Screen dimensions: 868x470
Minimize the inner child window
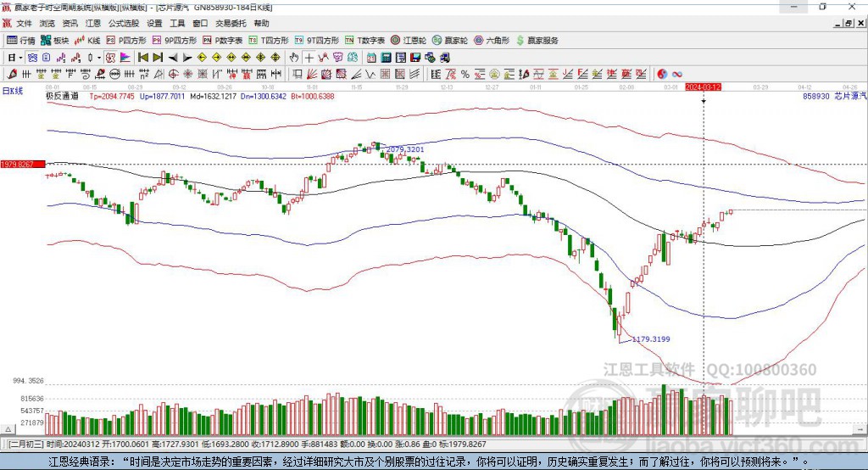tap(838, 23)
